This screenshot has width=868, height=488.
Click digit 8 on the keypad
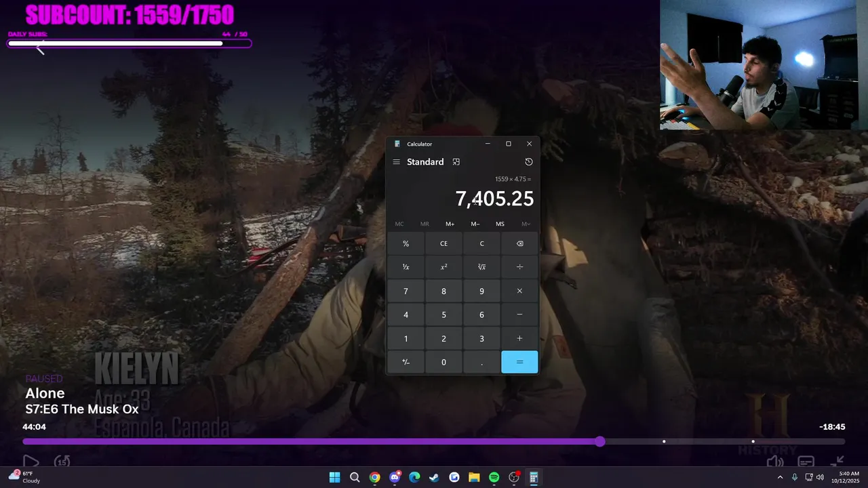443,291
